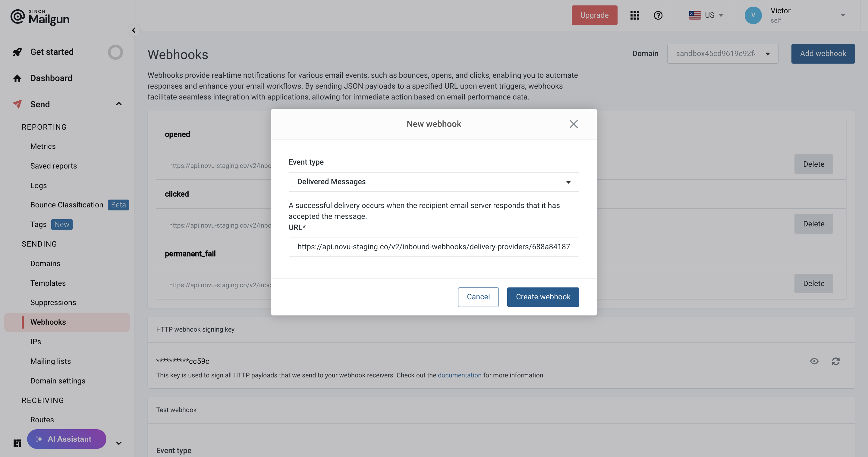
Task: Click inside the URL input field
Action: click(x=433, y=247)
